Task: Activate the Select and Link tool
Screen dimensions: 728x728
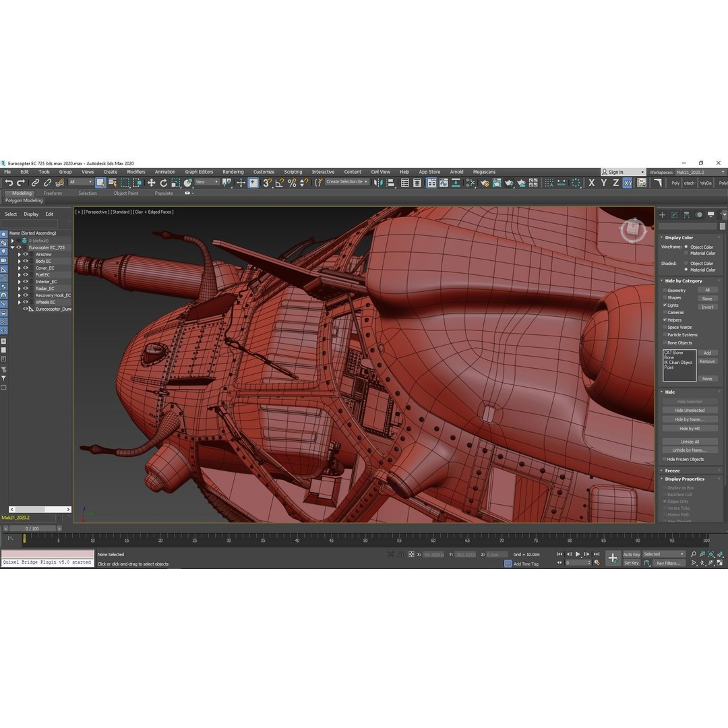Action: (x=35, y=183)
